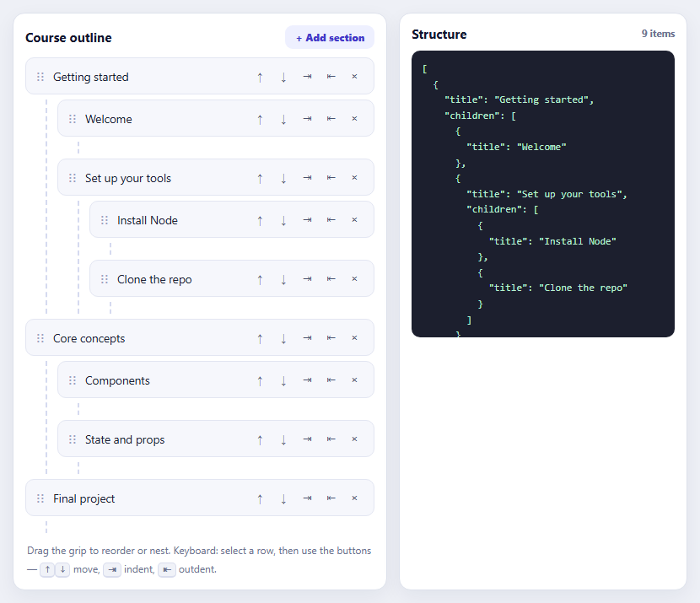Move Final project up

point(260,498)
